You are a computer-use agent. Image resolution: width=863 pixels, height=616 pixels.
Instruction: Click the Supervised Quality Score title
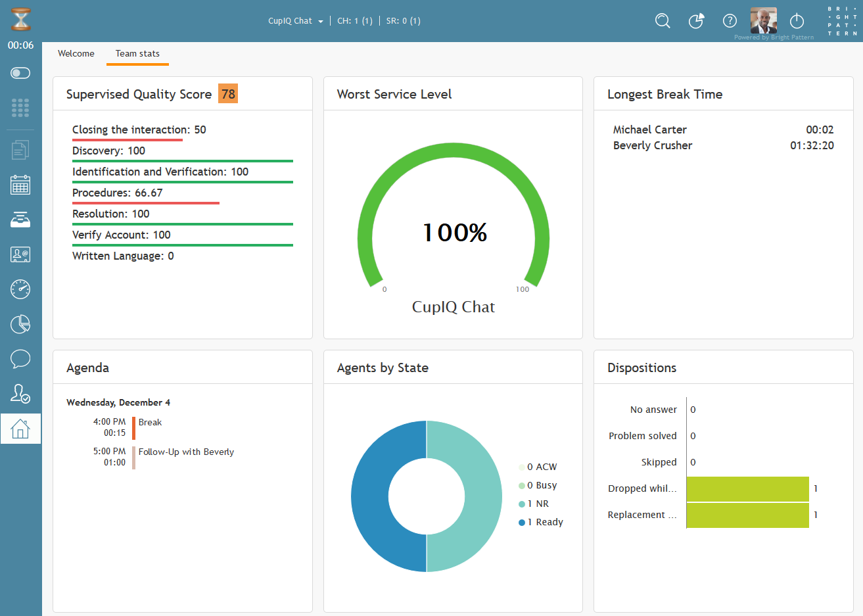point(139,94)
